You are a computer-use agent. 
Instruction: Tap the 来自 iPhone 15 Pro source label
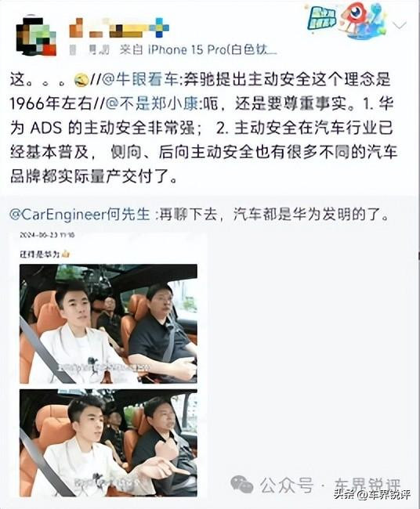click(198, 49)
